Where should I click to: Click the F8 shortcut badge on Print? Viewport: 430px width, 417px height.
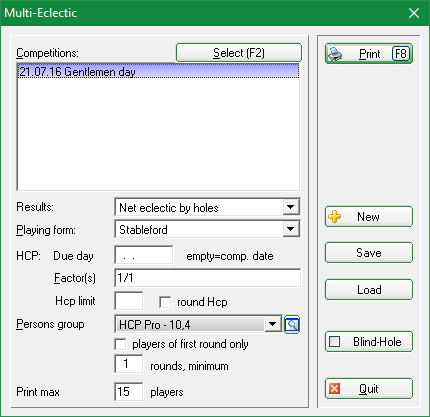[x=400, y=54]
